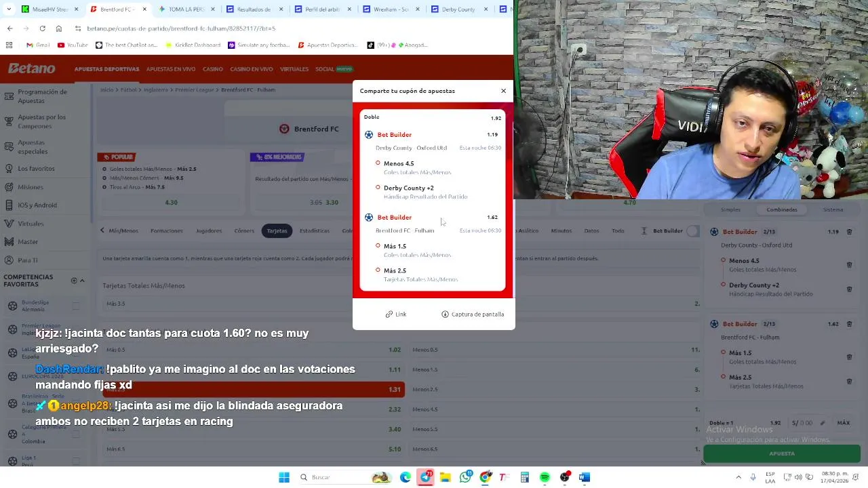
Task: Close the TOMA LA PERS browser tab
Action: [x=214, y=9]
